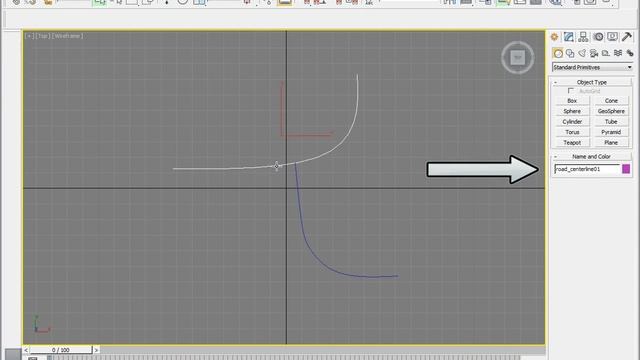Collapse the Name and Color rollout
Image resolution: width=640 pixels, height=360 pixels.
[591, 157]
